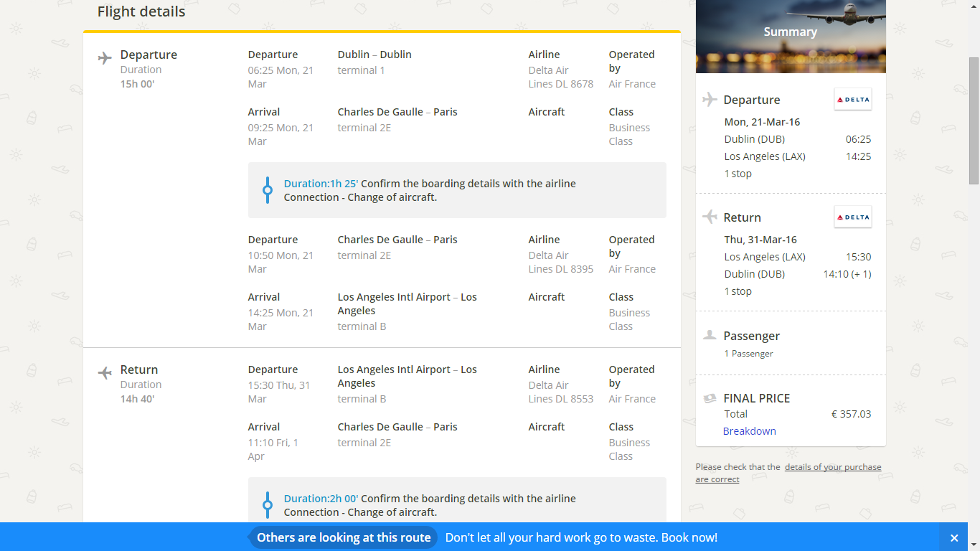The height and width of the screenshot is (551, 980).
Task: Click the connection icon next to Duration:2h 00'
Action: click(268, 505)
